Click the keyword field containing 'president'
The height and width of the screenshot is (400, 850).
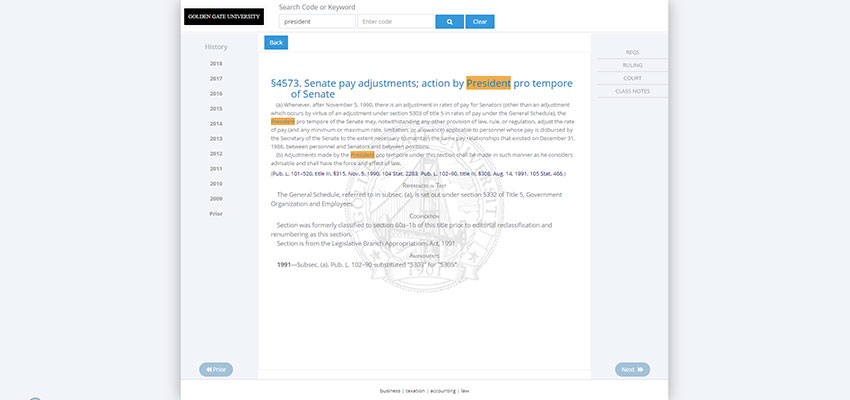(317, 22)
